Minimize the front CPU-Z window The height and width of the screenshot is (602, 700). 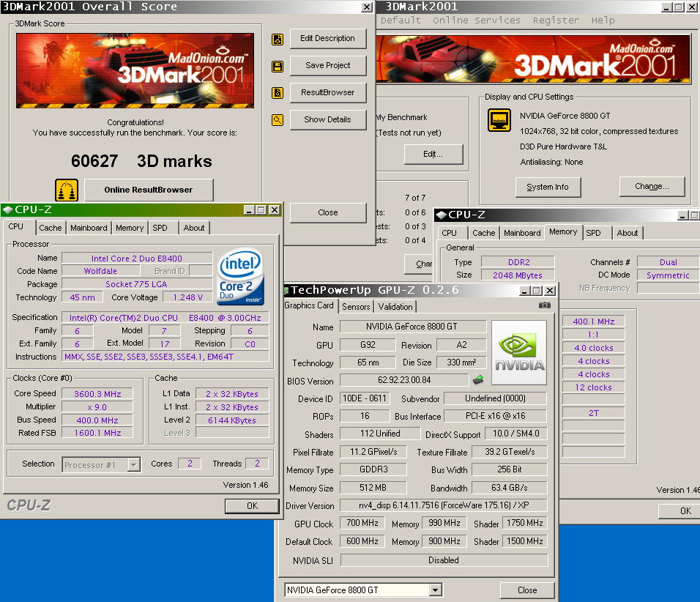point(249,210)
